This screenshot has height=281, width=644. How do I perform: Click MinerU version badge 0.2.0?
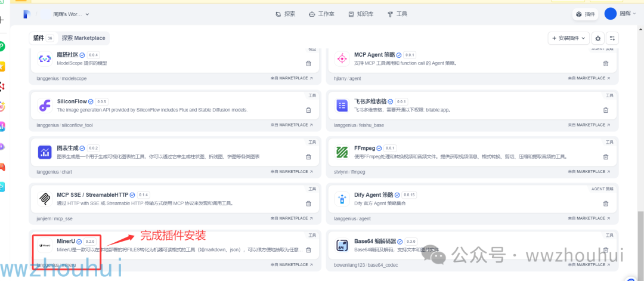pyautogui.click(x=90, y=241)
